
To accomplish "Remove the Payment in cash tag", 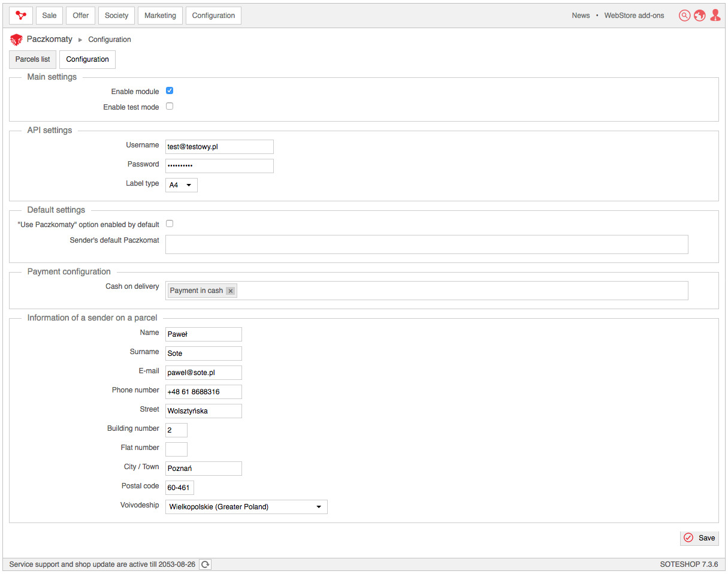I will 231,291.
